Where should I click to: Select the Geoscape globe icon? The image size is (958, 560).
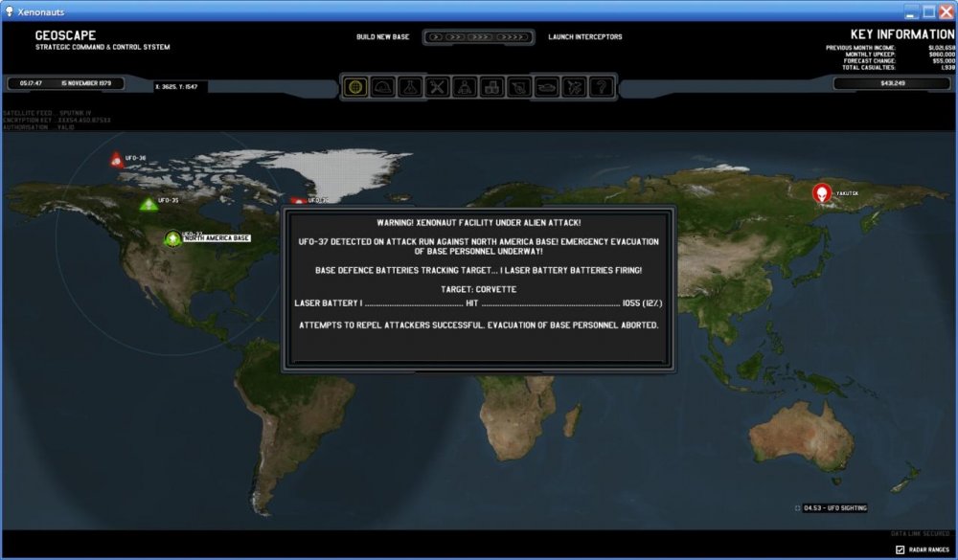355,87
